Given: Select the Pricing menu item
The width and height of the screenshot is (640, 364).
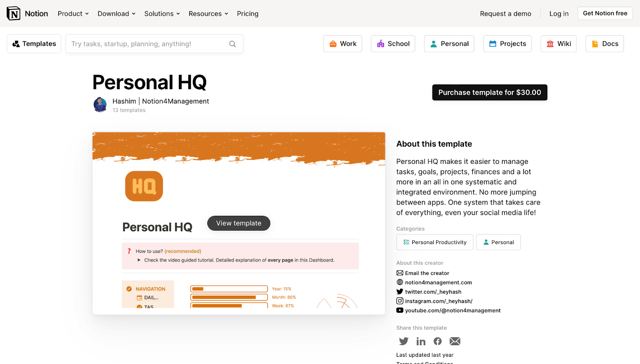Looking at the screenshot, I should tap(247, 13).
